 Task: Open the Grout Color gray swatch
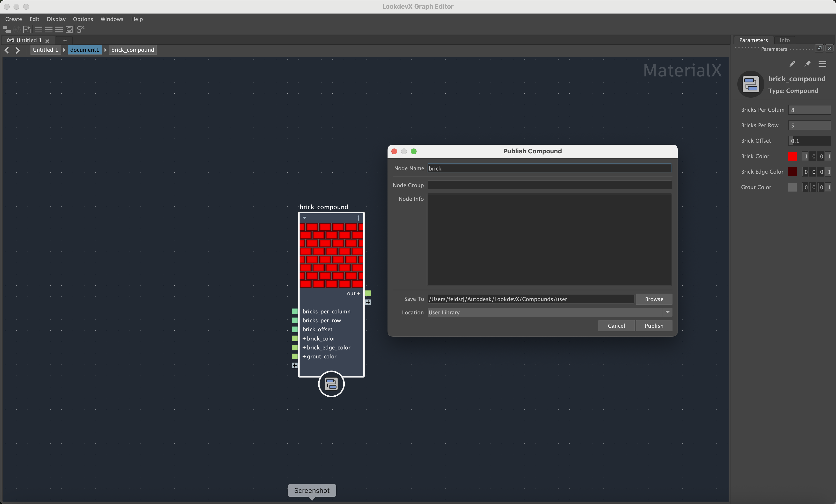[x=792, y=187]
